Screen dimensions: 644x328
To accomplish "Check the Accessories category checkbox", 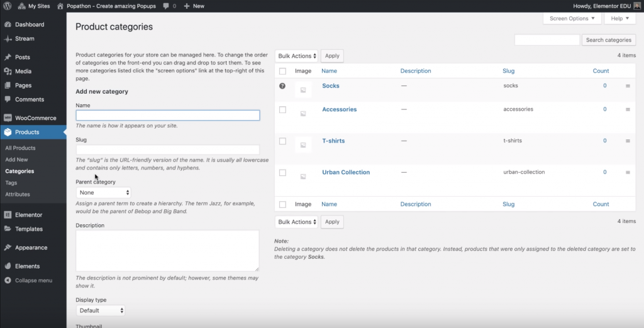I will [x=282, y=109].
